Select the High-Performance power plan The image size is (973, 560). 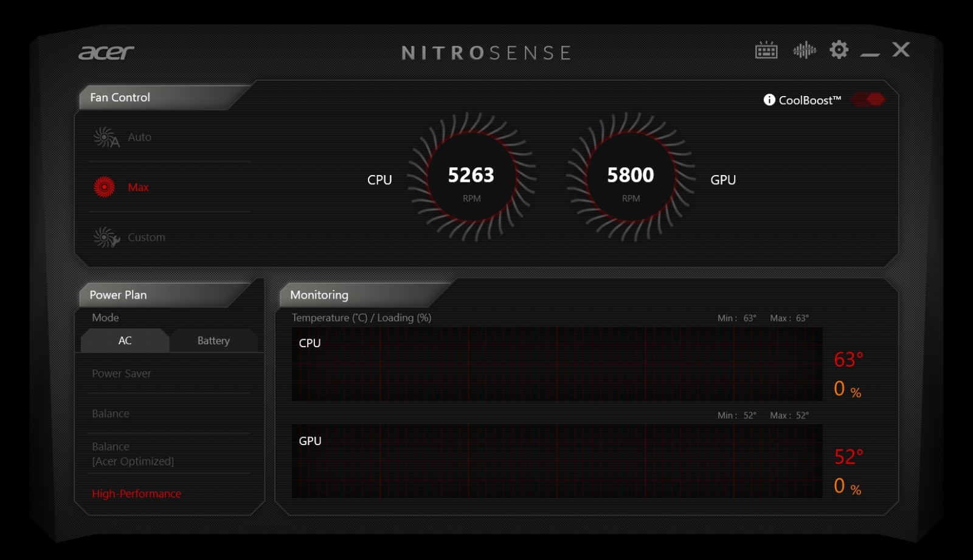click(x=136, y=494)
